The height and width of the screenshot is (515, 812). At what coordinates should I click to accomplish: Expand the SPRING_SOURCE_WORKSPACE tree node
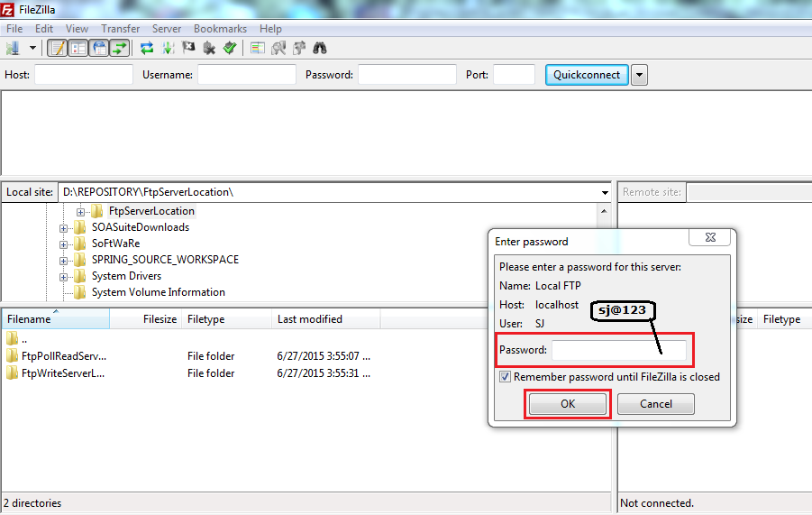[x=63, y=261]
